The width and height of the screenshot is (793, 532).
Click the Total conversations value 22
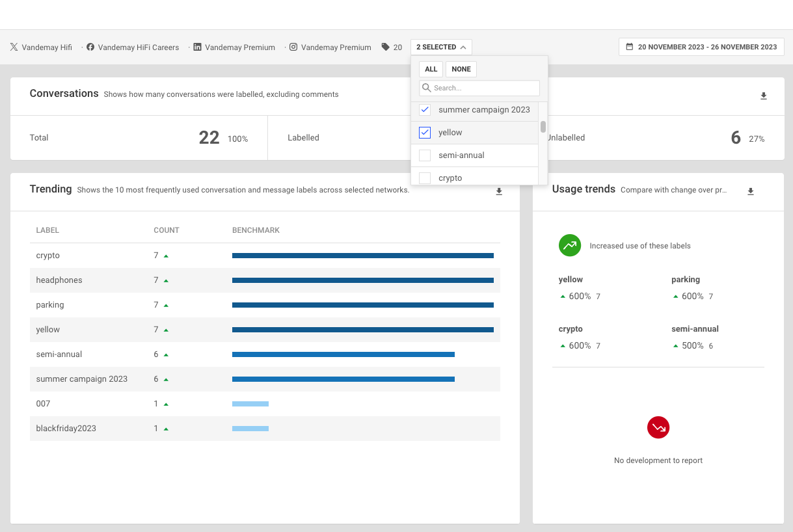[209, 137]
